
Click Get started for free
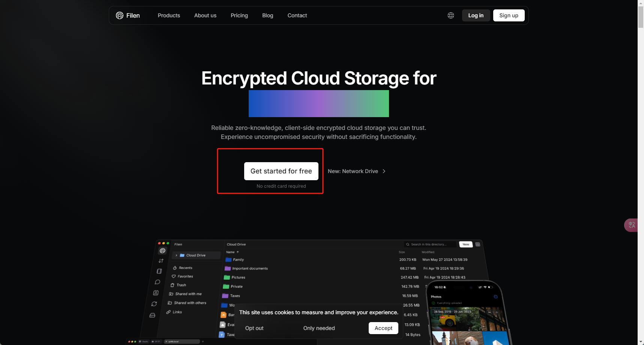(281, 171)
